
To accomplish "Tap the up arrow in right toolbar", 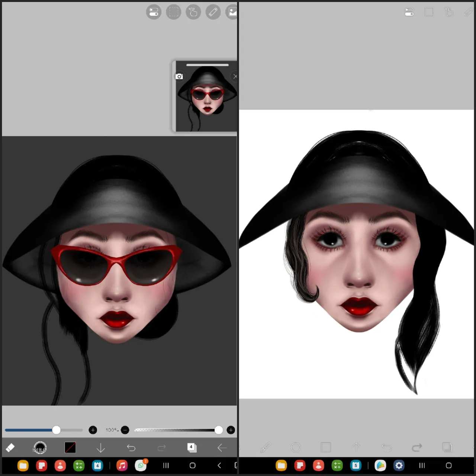I will tap(356, 447).
